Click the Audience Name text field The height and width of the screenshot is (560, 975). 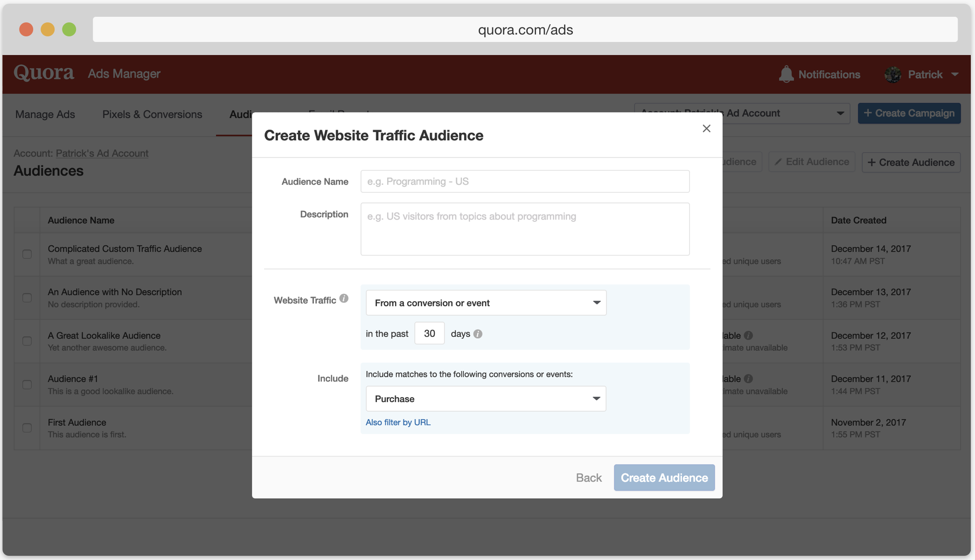pos(525,181)
